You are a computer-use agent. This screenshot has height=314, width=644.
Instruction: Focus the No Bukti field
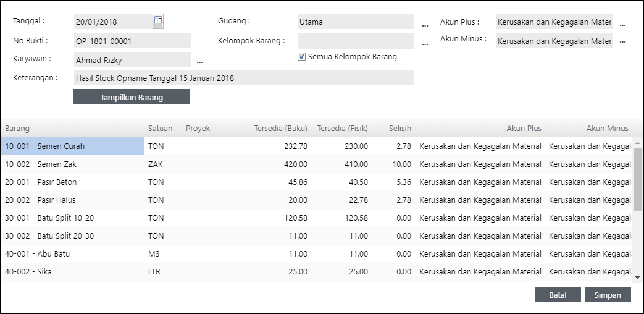click(132, 41)
